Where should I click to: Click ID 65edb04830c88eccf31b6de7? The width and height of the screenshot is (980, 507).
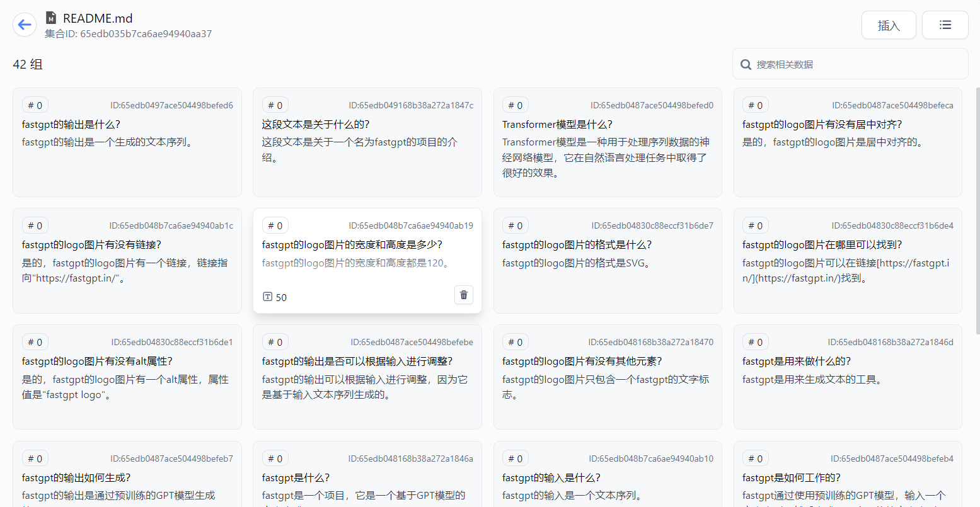coord(652,225)
